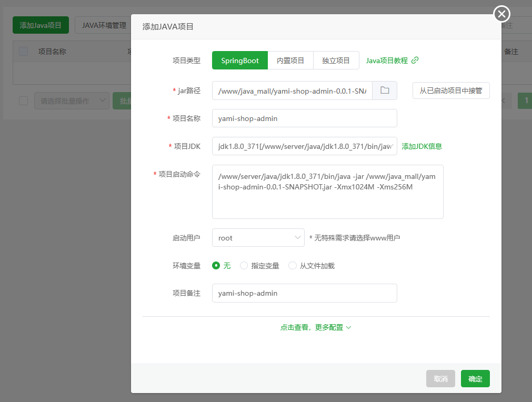Screen dimensions: 532x402
Task: Switch to the 内置项目 tab
Action: (x=290, y=60)
